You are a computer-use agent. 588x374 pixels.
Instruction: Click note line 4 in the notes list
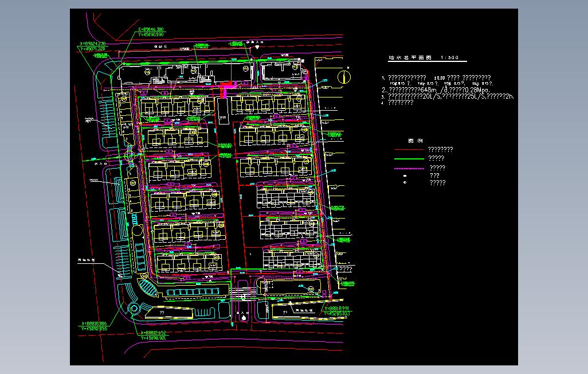(398, 103)
